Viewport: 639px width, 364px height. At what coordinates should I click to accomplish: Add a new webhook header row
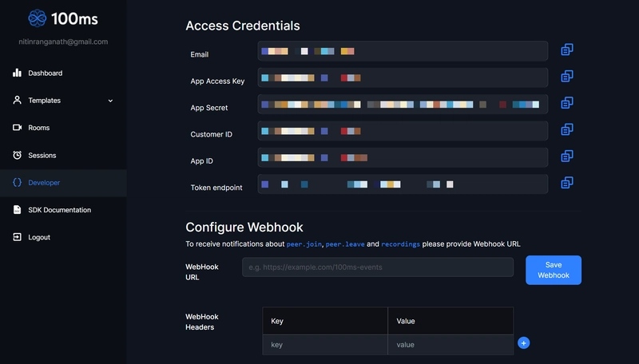(x=524, y=342)
